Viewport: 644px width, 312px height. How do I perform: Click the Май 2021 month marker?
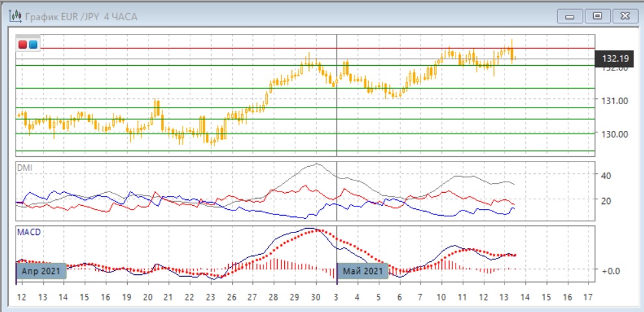click(362, 270)
